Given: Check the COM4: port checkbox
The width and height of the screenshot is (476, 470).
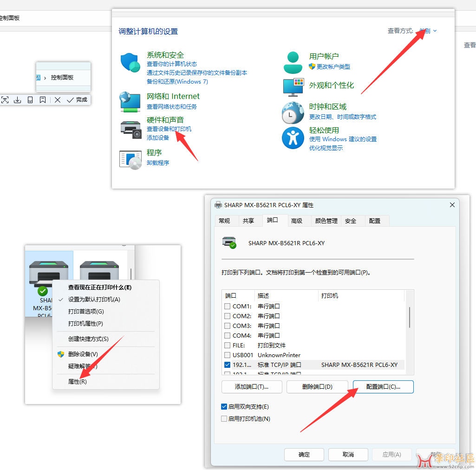Looking at the screenshot, I should [227, 335].
